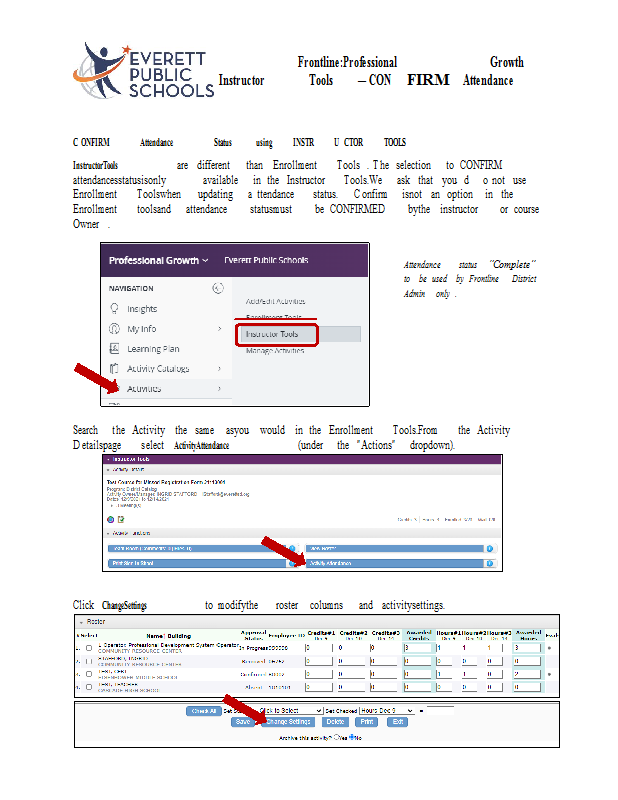Viewport: 618px width, 800px height.
Task: Expand the My Info submenu chevron
Action: click(x=219, y=329)
